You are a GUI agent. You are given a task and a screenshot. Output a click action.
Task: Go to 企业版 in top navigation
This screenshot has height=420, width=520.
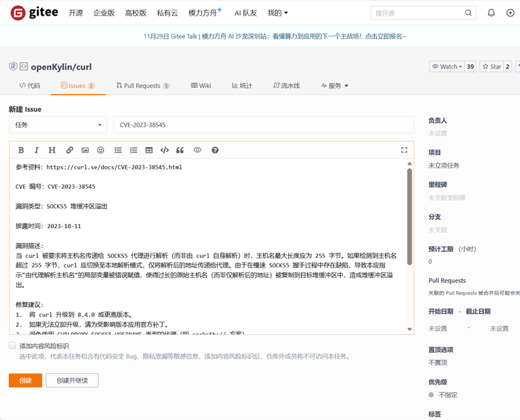pos(104,13)
